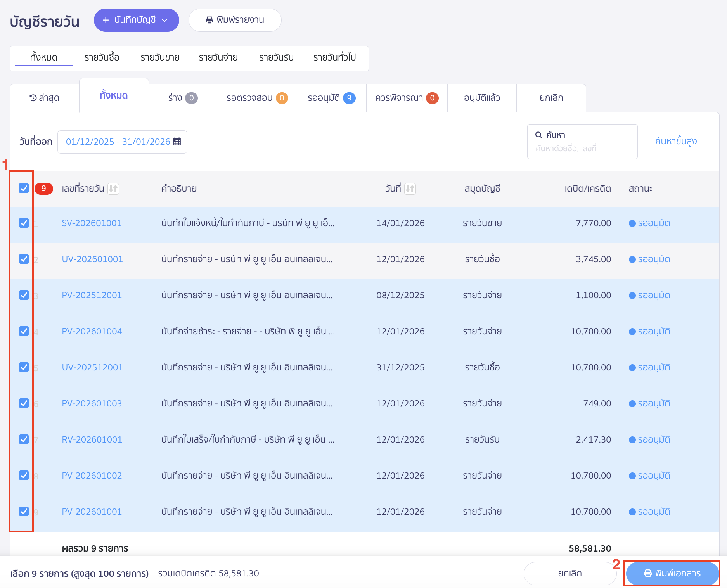This screenshot has width=727, height=588.
Task: Click the blue 9 badge on รออนุมัติ tab
Action: 349,98
